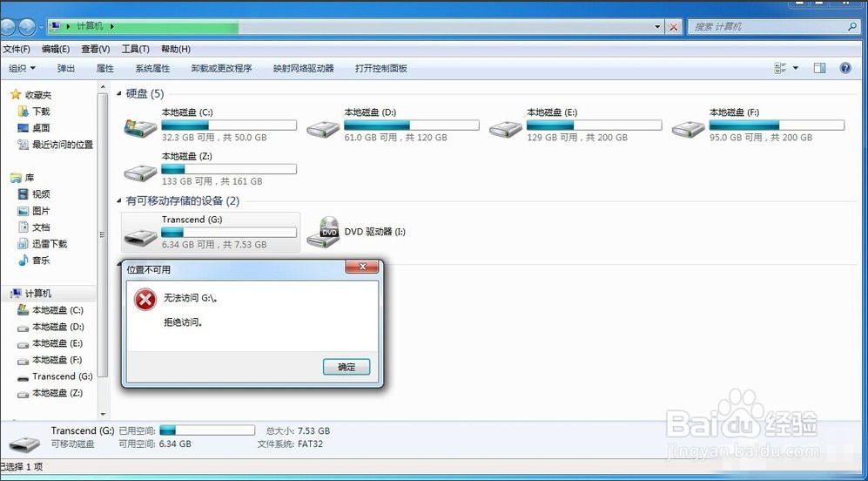868x481 pixels.
Task: Click the blue help icon
Action: 845,68
